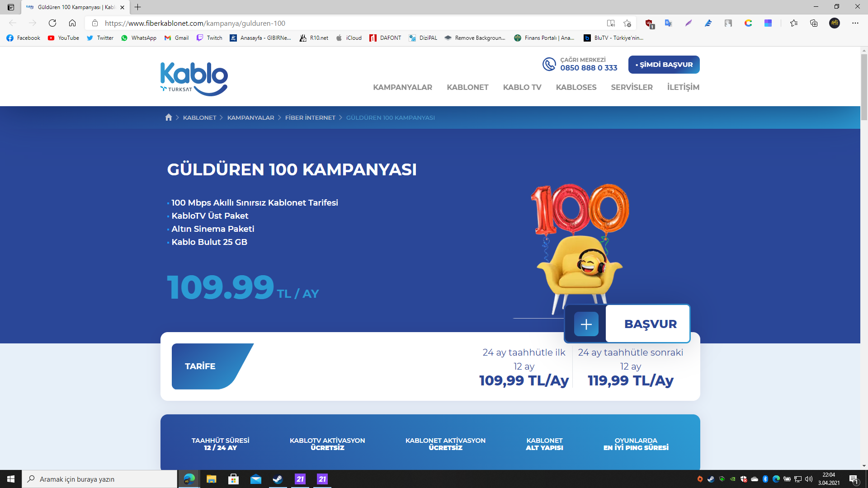Open the Twitter bookmark
Viewport: 868px width, 488px height.
pyautogui.click(x=100, y=38)
